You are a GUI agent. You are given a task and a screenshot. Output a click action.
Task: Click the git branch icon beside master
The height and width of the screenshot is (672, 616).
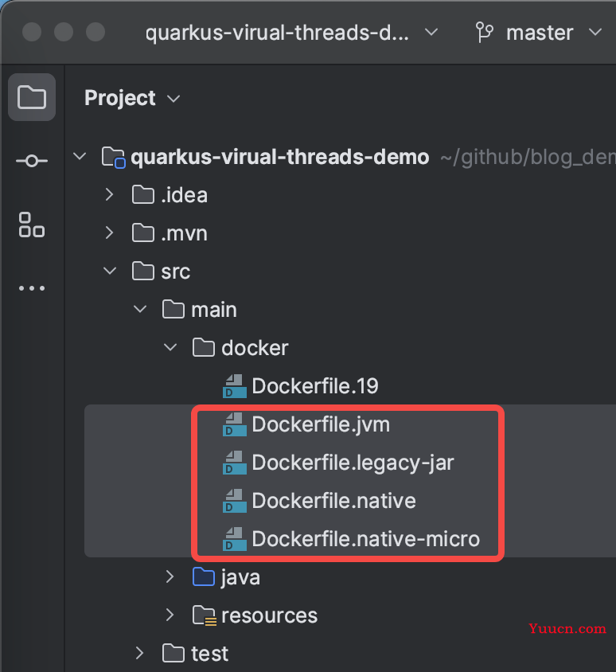[483, 33]
